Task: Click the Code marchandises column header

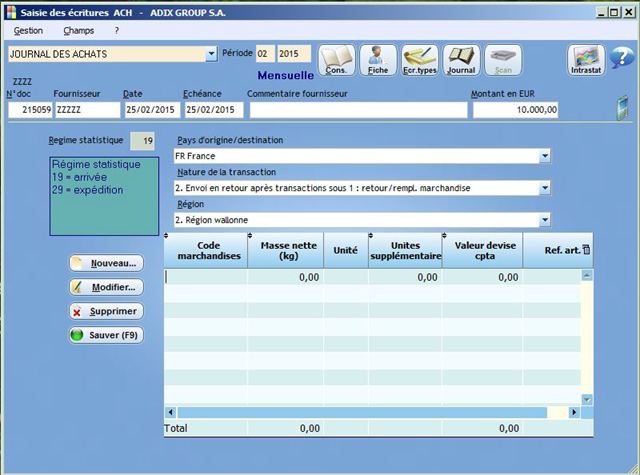Action: pyautogui.click(x=206, y=250)
